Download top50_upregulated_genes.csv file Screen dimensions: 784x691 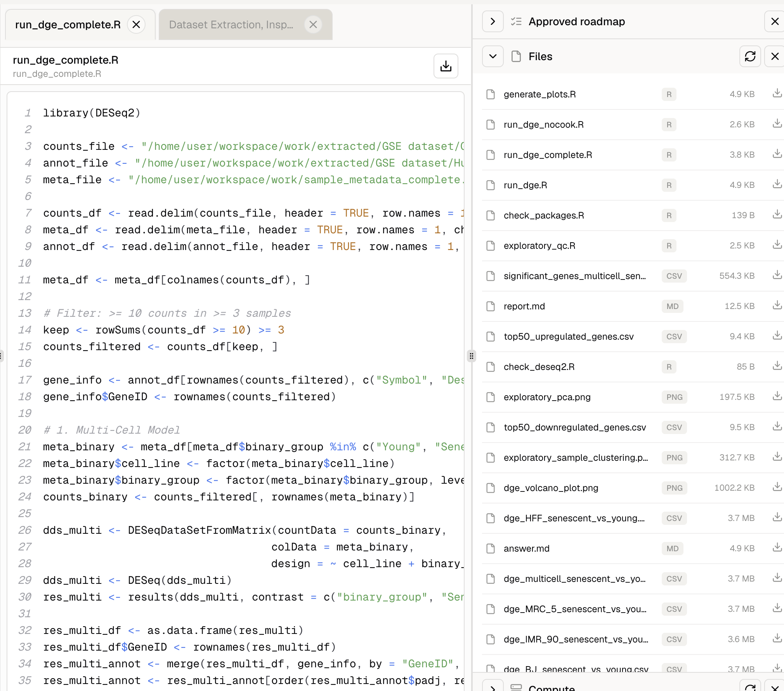777,336
